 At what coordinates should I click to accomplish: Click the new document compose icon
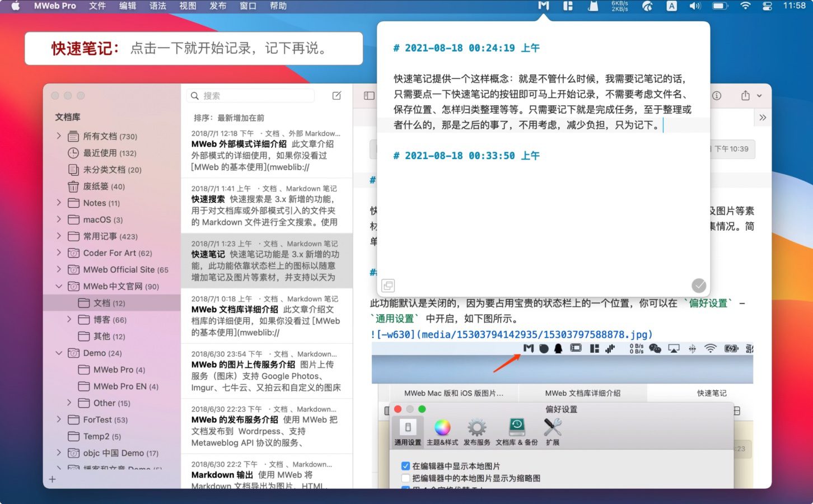pyautogui.click(x=337, y=96)
